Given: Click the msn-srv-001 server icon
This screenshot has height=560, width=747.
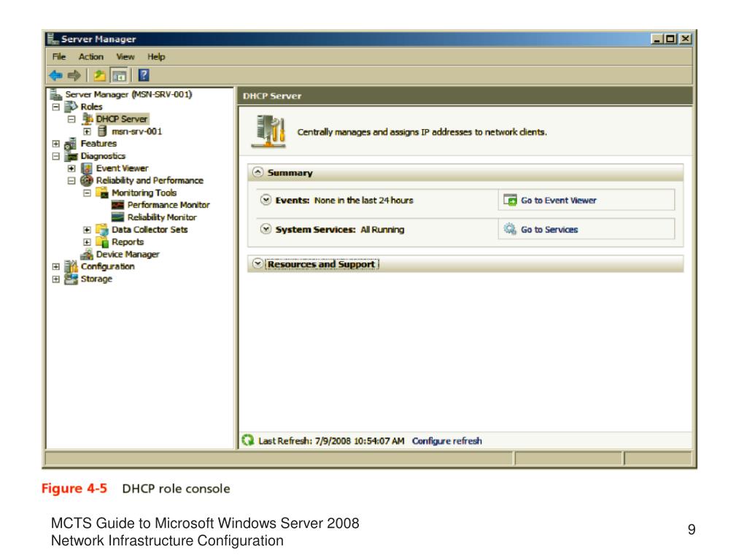Looking at the screenshot, I should click(x=102, y=131).
